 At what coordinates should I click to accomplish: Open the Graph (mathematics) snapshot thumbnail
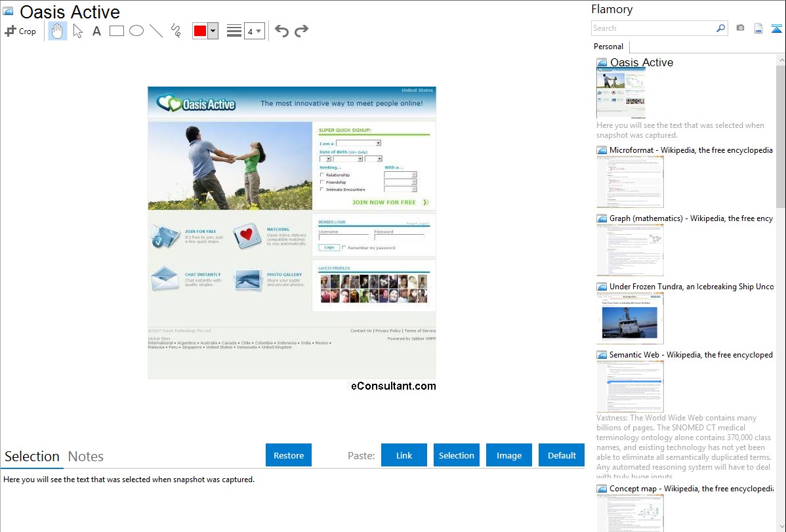pyautogui.click(x=630, y=250)
